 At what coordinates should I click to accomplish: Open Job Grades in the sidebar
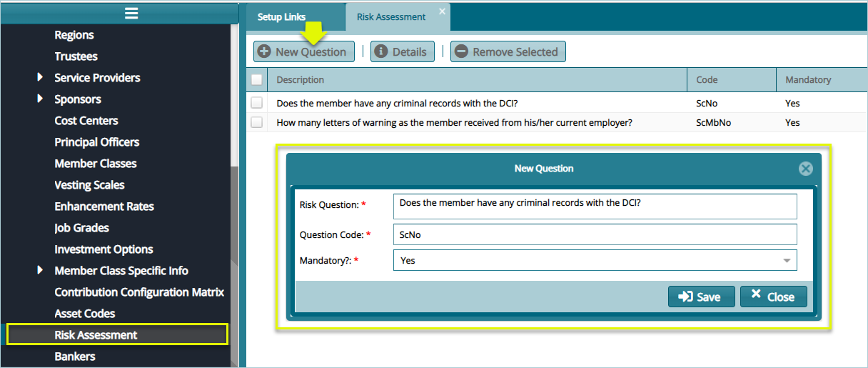tap(81, 228)
